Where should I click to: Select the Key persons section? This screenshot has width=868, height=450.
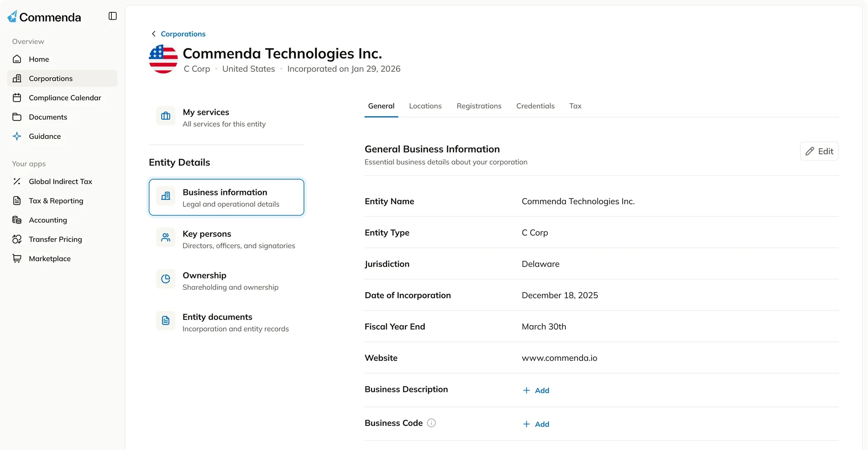pos(226,239)
